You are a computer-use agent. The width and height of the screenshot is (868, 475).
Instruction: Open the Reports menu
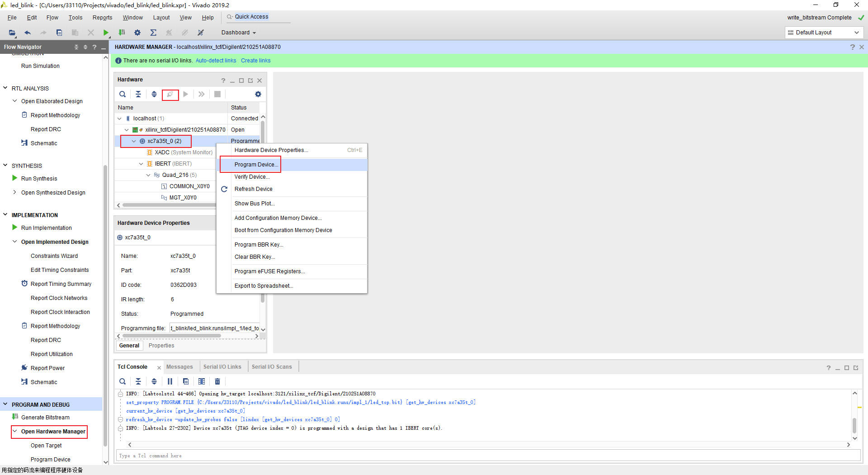point(102,18)
